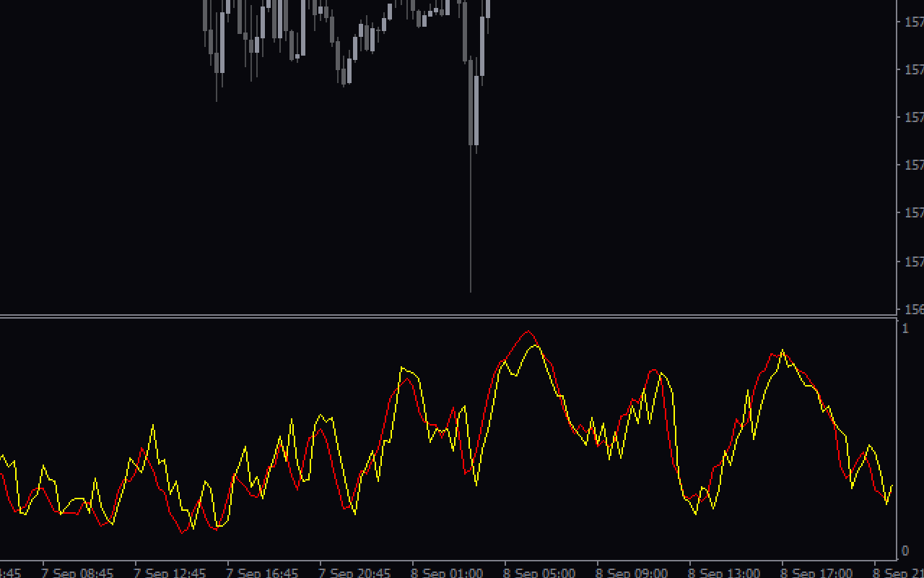Viewport: 924px width, 578px height.
Task: Select the candle with the longest lower wick
Action: pyautogui.click(x=471, y=176)
